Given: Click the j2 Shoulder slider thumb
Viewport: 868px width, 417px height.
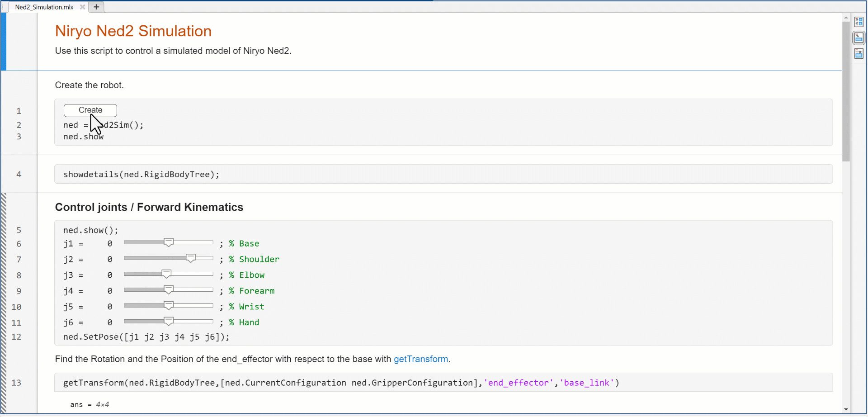Looking at the screenshot, I should click(x=191, y=258).
